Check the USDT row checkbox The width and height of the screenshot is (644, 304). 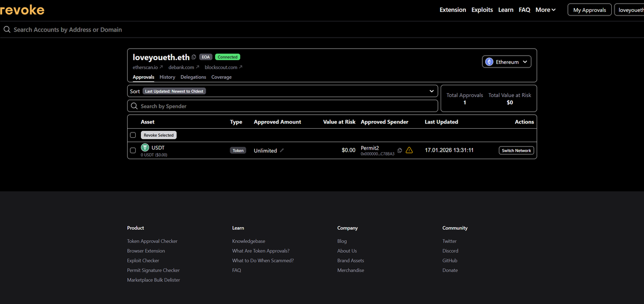click(x=133, y=151)
